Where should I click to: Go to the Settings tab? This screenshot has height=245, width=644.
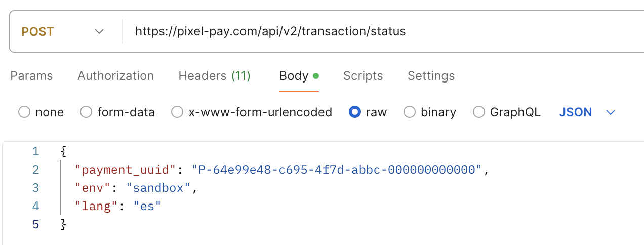431,76
